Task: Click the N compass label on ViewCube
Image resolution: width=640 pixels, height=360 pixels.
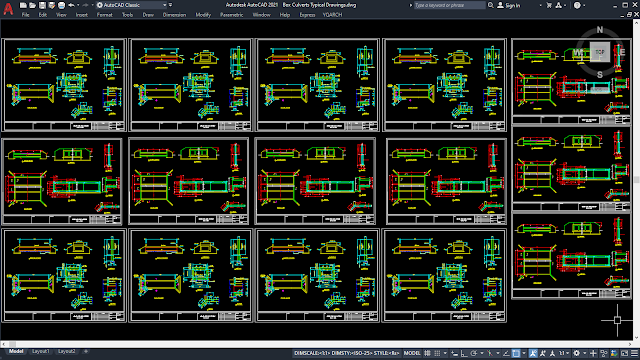Action: (x=600, y=30)
